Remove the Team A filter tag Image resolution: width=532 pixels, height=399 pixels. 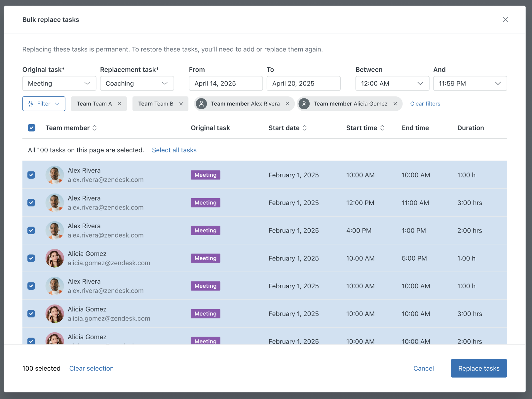[x=119, y=104]
